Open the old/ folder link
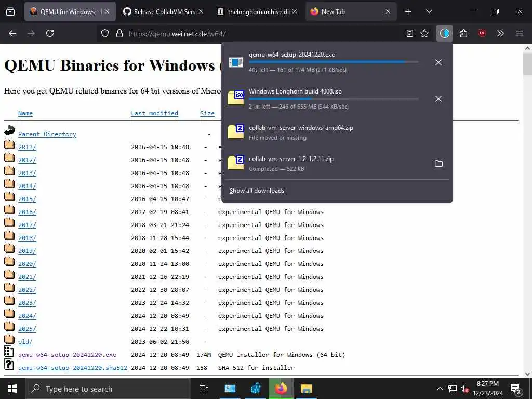 pyautogui.click(x=25, y=342)
